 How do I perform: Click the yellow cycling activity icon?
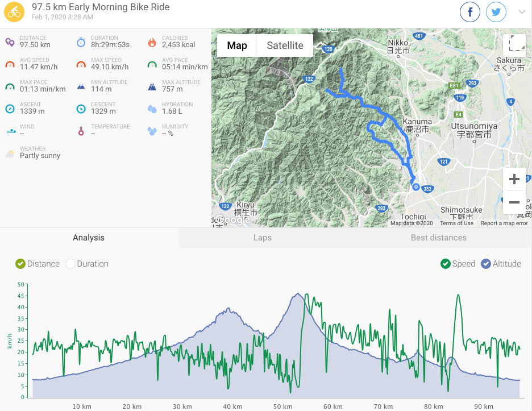[14, 12]
